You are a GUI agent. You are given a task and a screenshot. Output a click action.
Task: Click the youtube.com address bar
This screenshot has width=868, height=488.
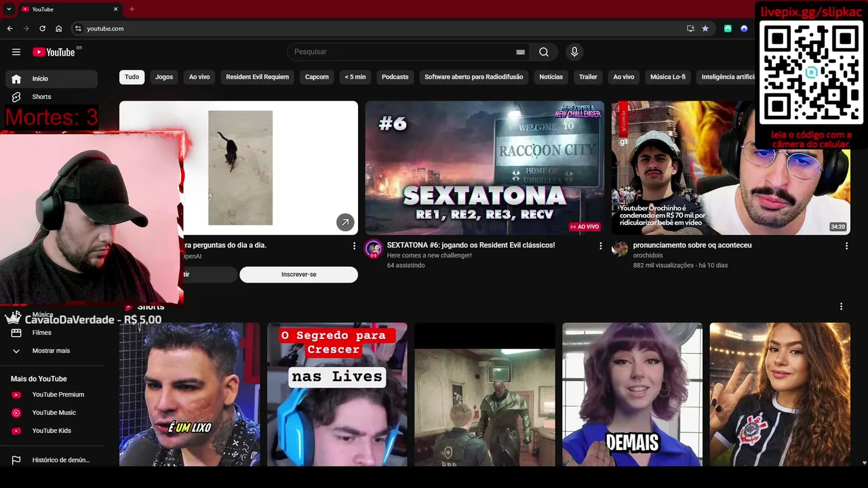coord(380,28)
